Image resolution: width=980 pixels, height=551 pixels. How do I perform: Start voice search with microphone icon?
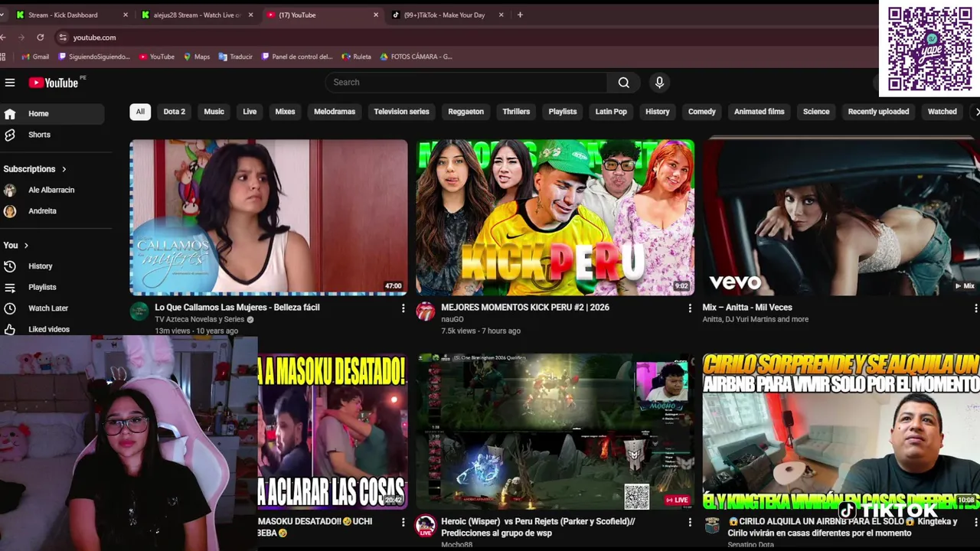[659, 83]
